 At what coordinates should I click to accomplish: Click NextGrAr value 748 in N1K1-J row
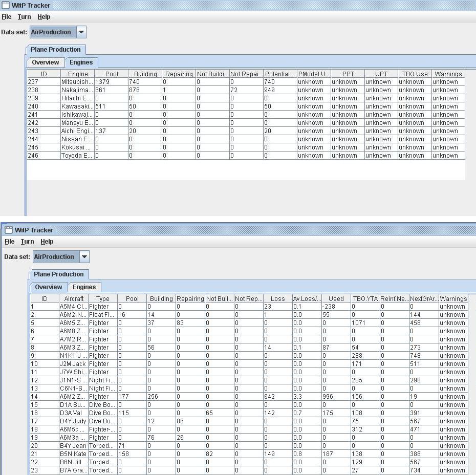coord(424,356)
